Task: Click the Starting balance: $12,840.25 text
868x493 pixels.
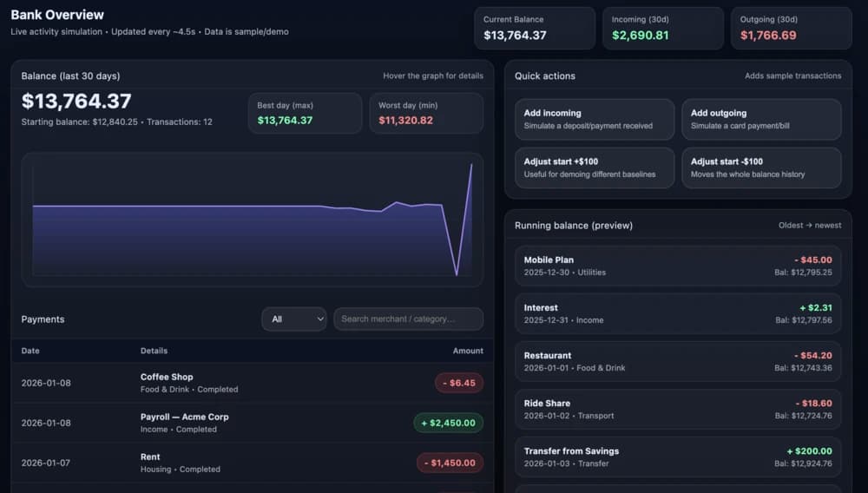Action: tap(80, 122)
